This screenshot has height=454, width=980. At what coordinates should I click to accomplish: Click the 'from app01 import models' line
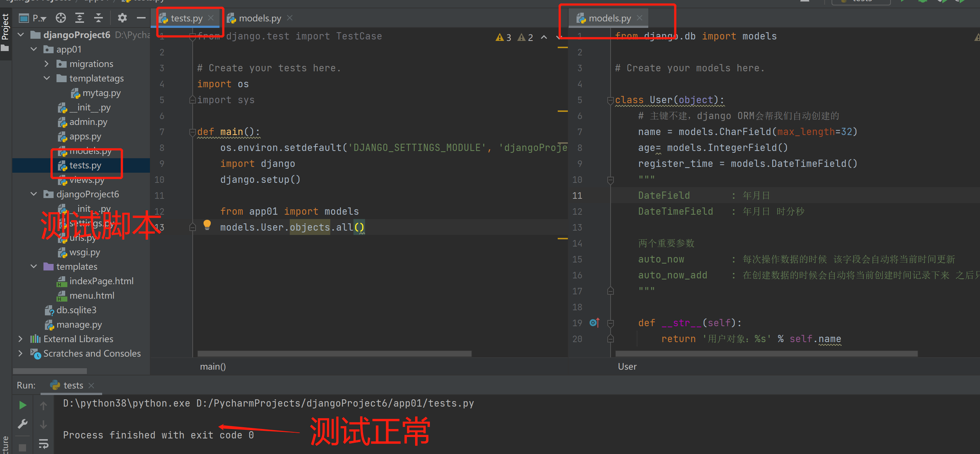(289, 211)
